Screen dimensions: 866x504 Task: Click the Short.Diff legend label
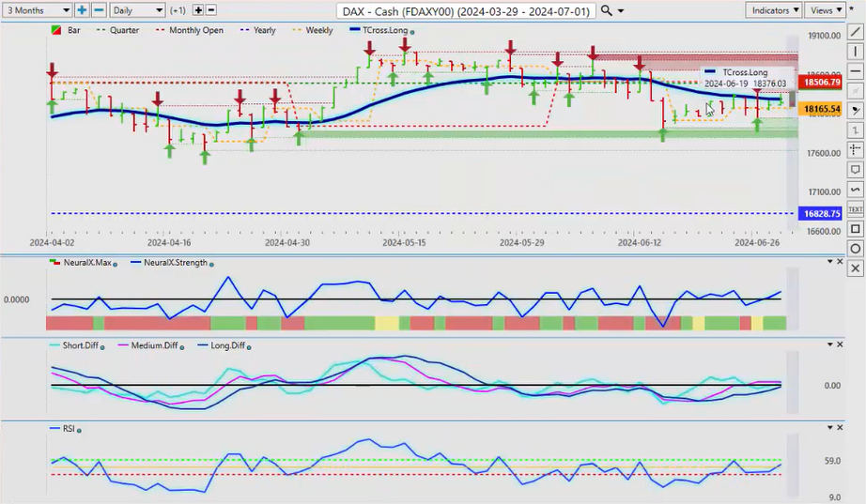(x=80, y=345)
